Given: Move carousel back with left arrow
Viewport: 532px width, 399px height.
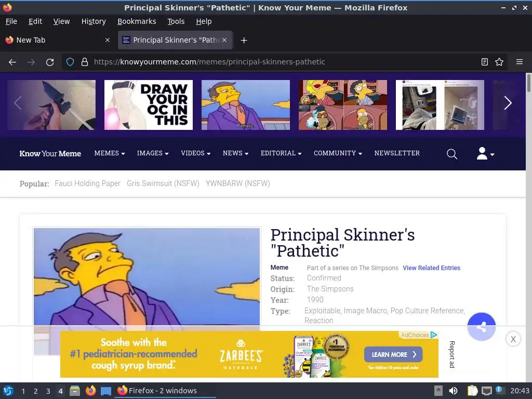Looking at the screenshot, I should coord(18,103).
